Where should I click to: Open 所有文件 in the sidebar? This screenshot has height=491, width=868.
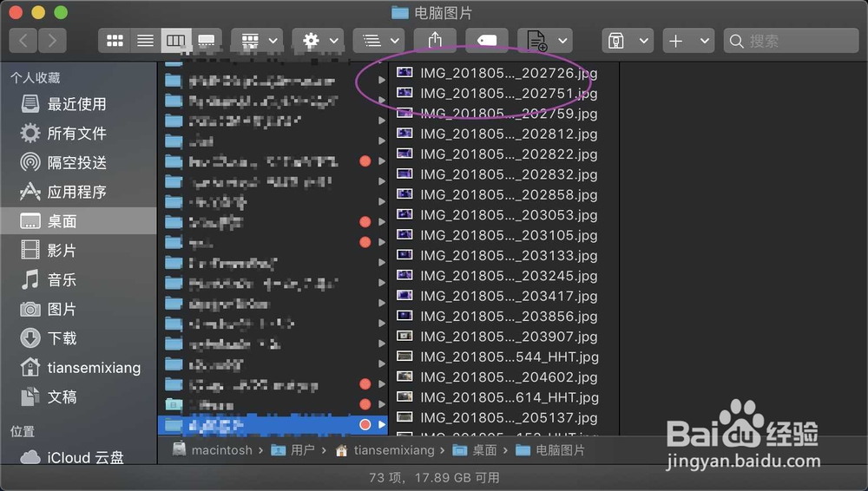point(78,133)
